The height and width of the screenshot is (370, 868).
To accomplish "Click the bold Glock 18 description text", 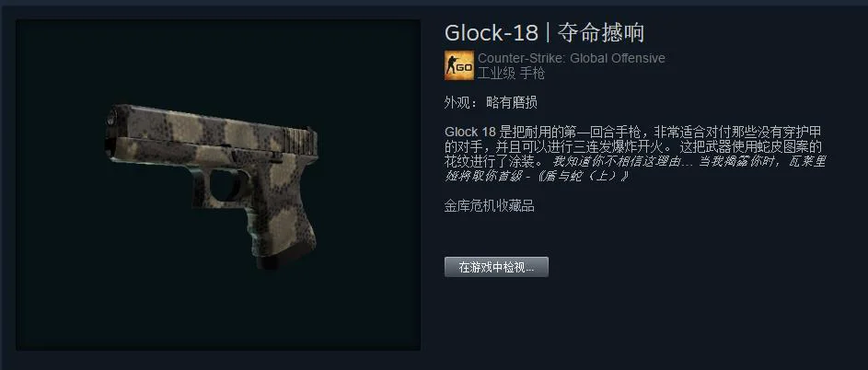I will (470, 133).
